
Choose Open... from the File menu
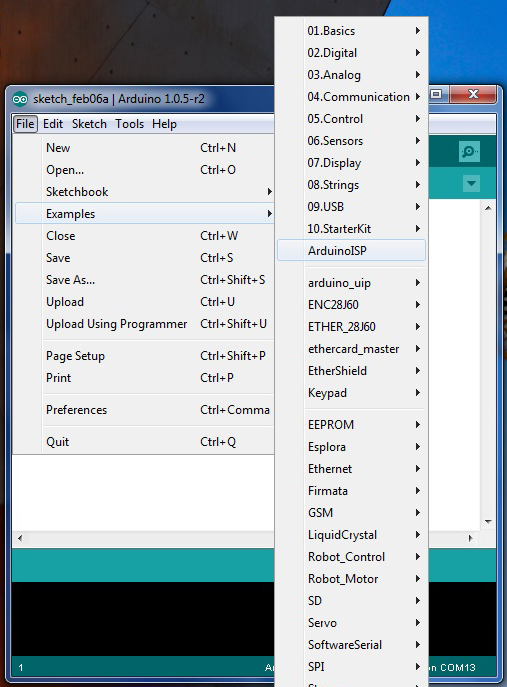tap(145, 170)
